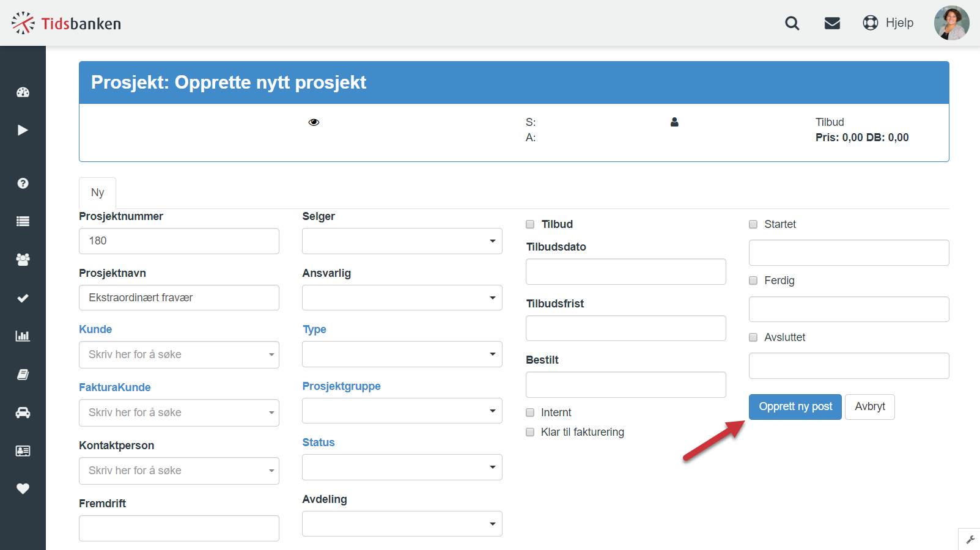Viewport: 980px width, 550px height.
Task: Open the book sidebar icon
Action: 23,375
